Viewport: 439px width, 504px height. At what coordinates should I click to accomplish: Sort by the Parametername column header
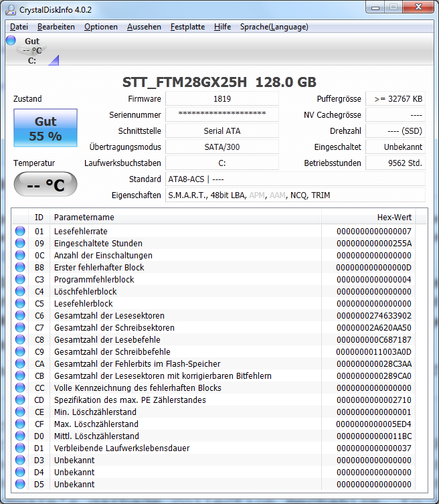coord(185,218)
